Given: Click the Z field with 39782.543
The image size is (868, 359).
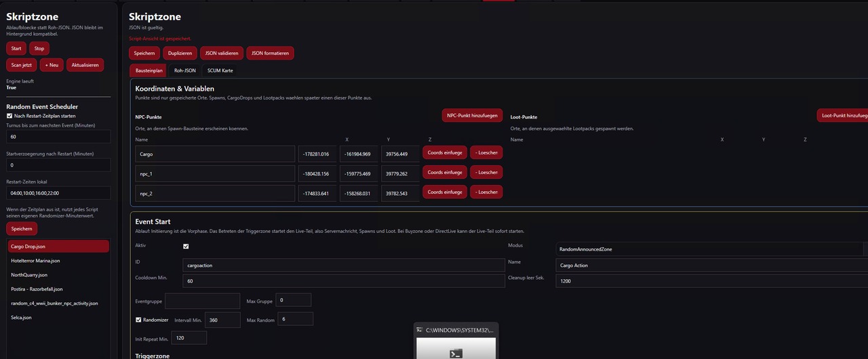Looking at the screenshot, I should (x=400, y=193).
